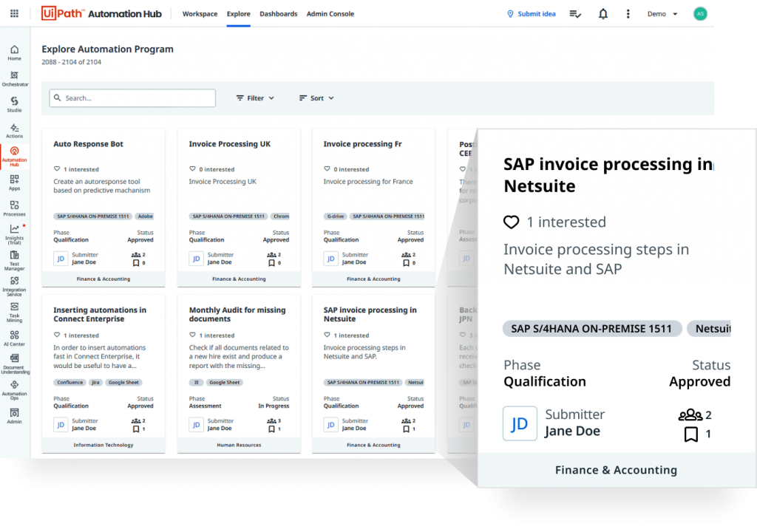Bookmark the Invoice Processing UK card
Screen dimensions: 757x532
click(x=272, y=263)
